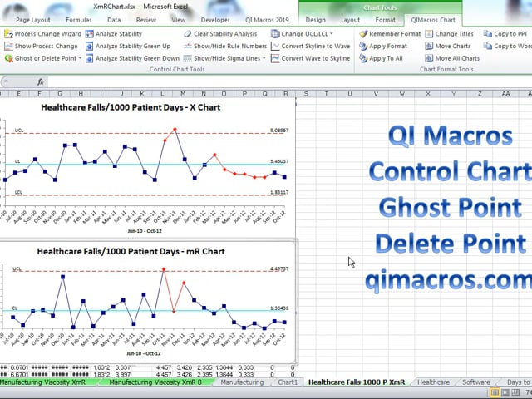Run Analyze Stability Green Up

coord(128,47)
